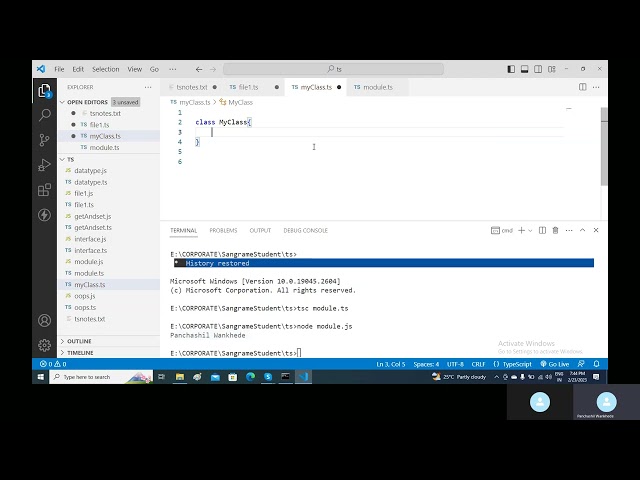
Task: Open editor More Actions ellipsis
Action: click(x=596, y=87)
